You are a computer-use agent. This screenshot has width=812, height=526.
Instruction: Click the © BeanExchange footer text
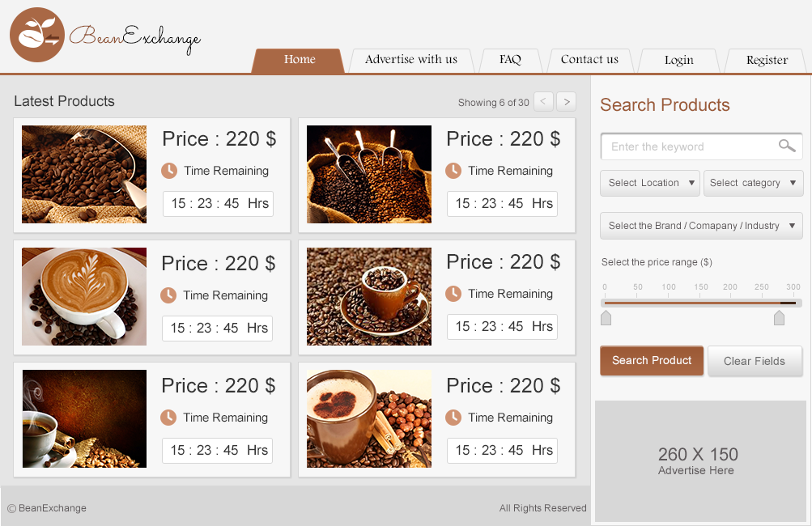tap(47, 508)
